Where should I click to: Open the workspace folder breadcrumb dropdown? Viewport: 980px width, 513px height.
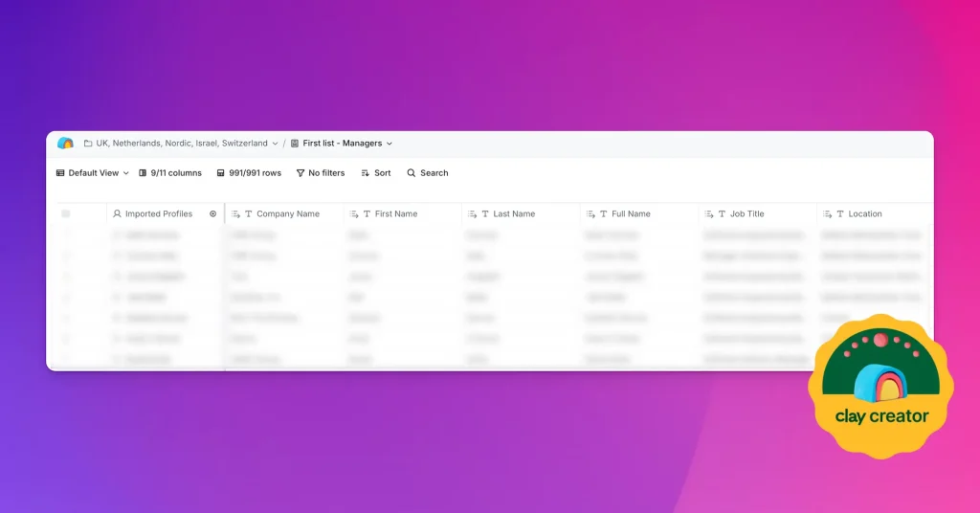275,144
